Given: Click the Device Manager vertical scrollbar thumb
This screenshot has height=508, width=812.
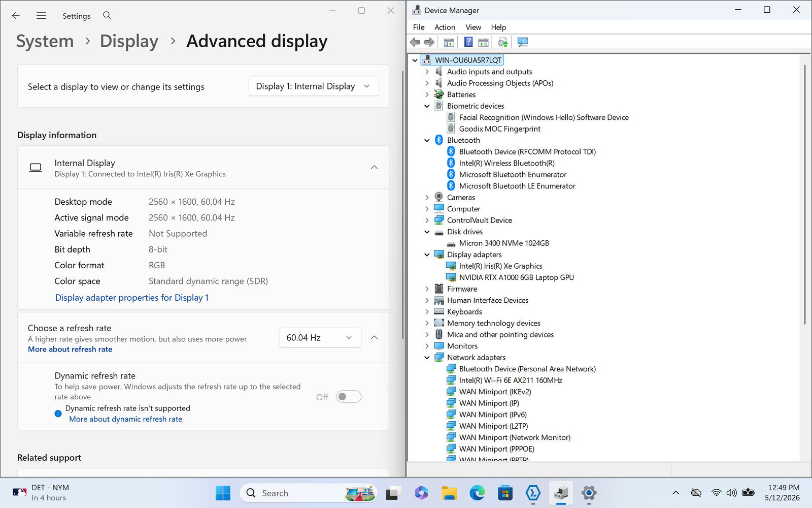Looking at the screenshot, I should click(x=805, y=195).
